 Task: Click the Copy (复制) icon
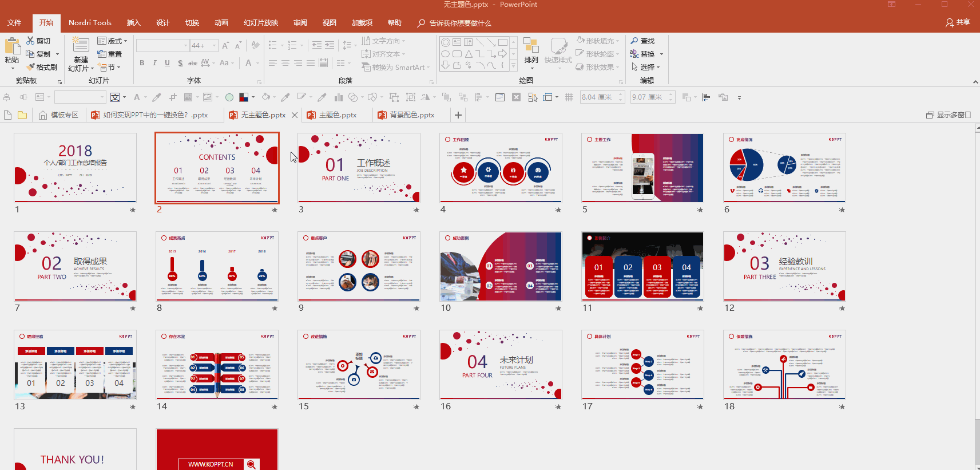click(x=30, y=54)
